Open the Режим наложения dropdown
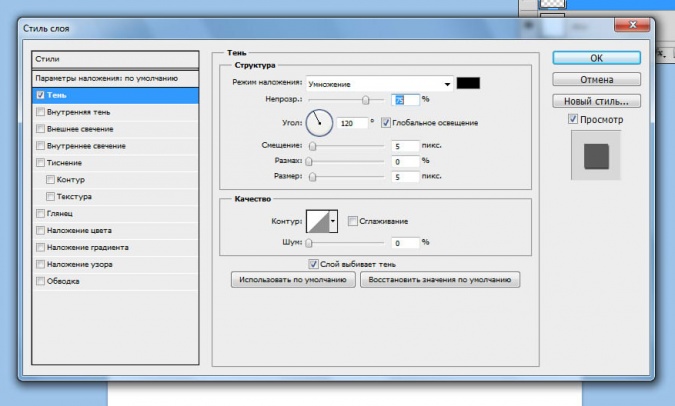Image resolution: width=675 pixels, height=406 pixels. [380, 84]
